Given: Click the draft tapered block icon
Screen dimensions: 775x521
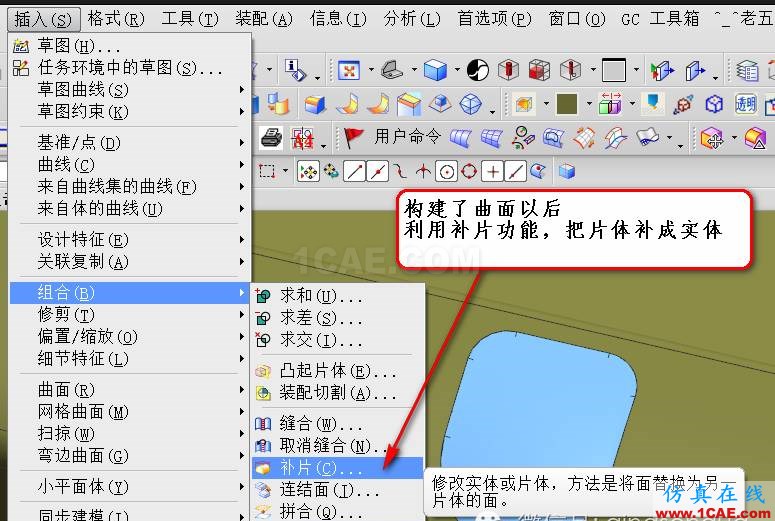Looking at the screenshot, I should click(409, 104).
